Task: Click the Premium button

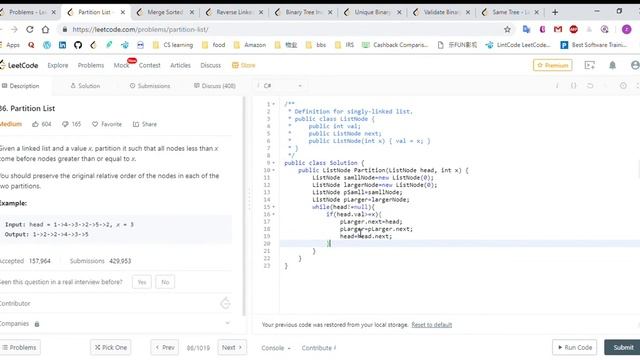Action: click(553, 65)
